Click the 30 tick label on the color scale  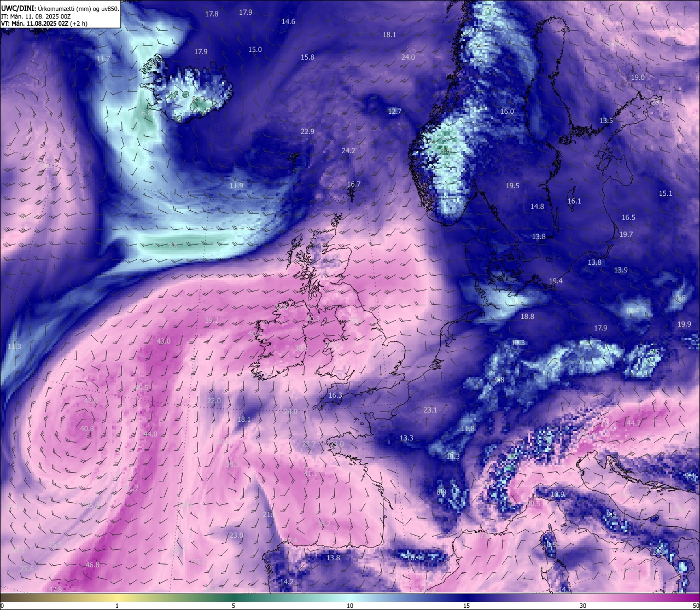coord(583,606)
